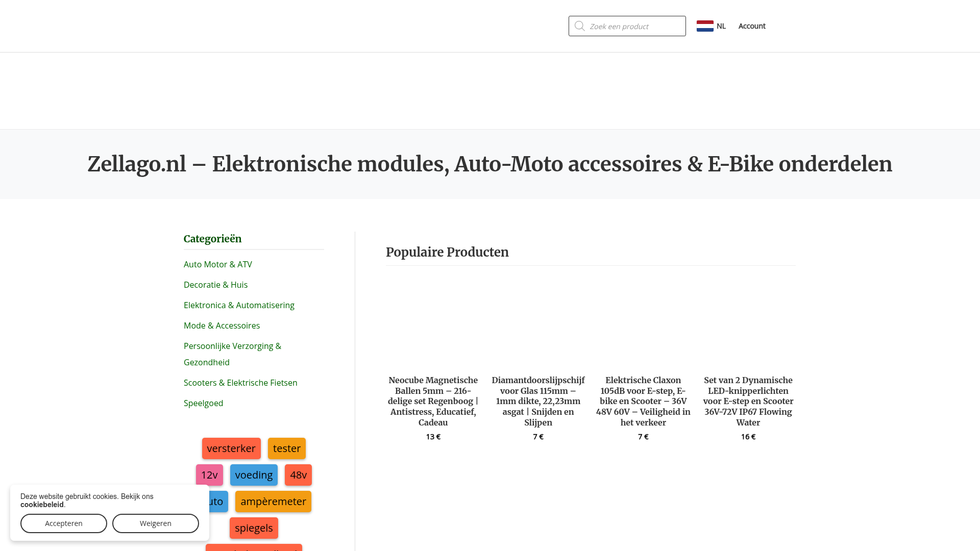
Task: Open the NL language selector
Action: pos(711,26)
